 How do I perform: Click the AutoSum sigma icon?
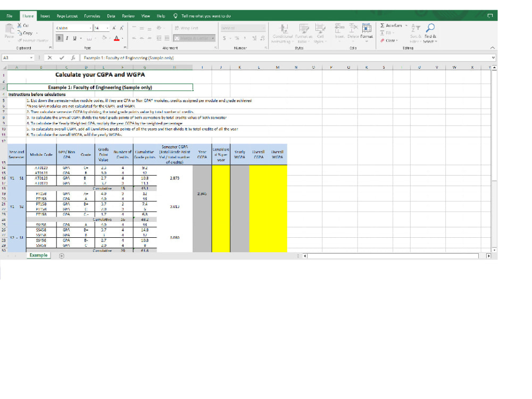tap(382, 26)
